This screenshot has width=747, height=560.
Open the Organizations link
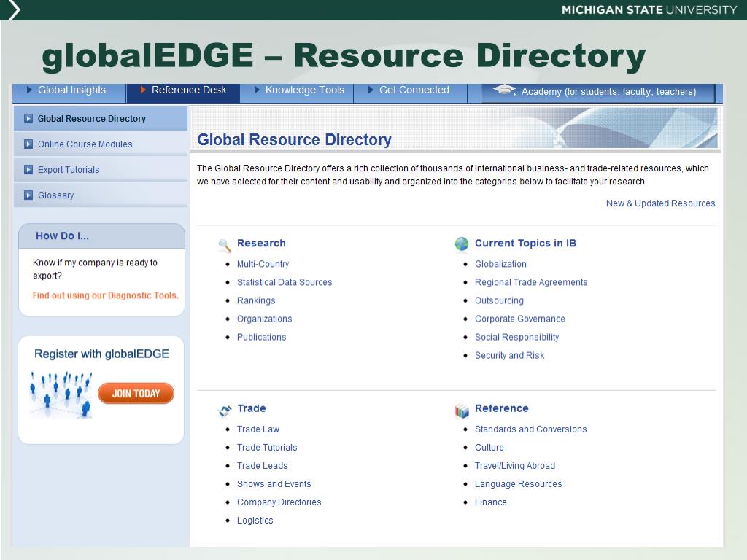pos(264,319)
